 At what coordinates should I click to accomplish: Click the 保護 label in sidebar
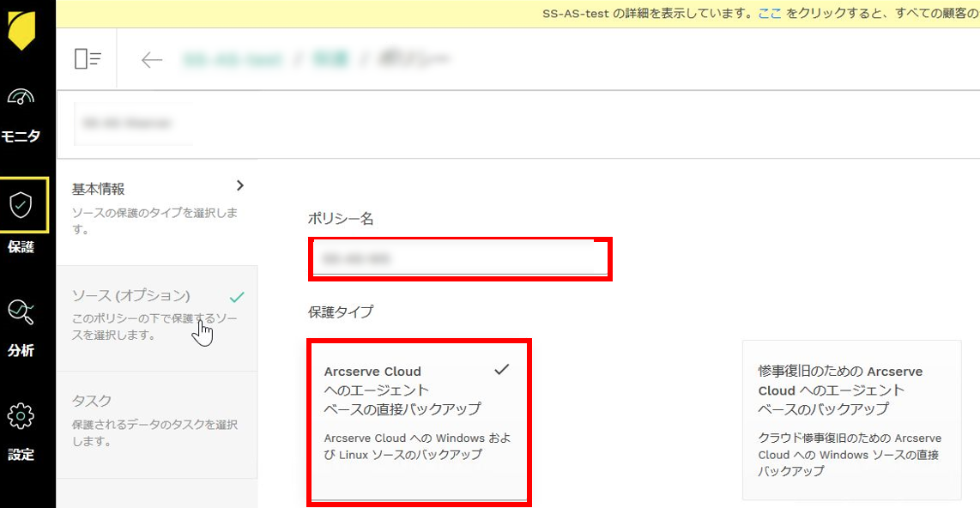point(21,247)
